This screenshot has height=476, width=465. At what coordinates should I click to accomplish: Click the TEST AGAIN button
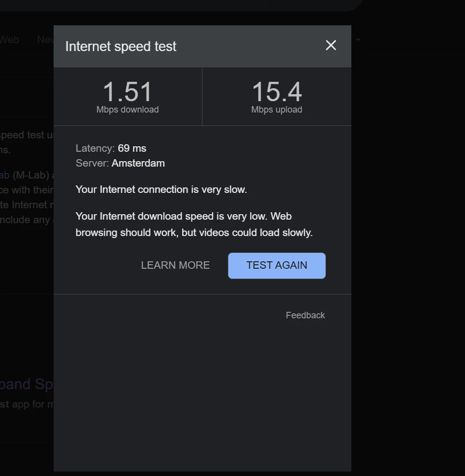coord(277,265)
